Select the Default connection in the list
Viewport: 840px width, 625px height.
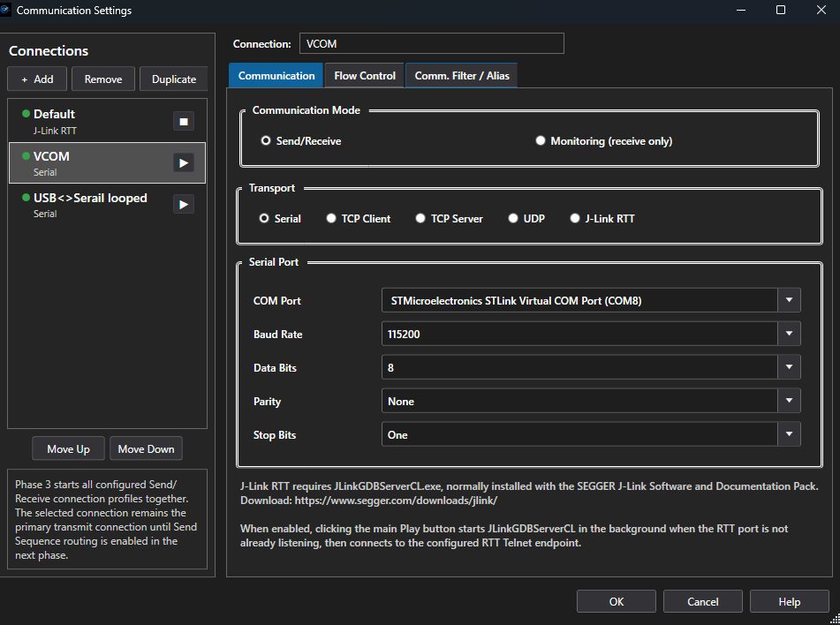[107, 121]
